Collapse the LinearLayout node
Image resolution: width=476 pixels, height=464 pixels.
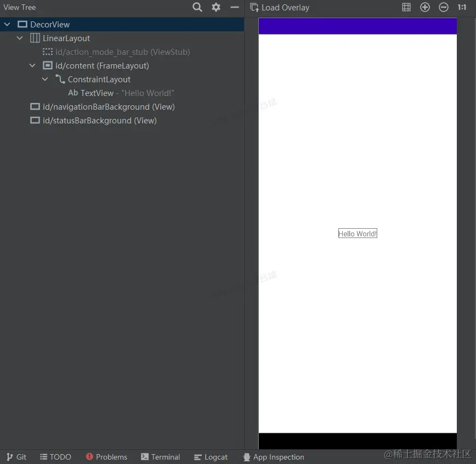pos(20,38)
